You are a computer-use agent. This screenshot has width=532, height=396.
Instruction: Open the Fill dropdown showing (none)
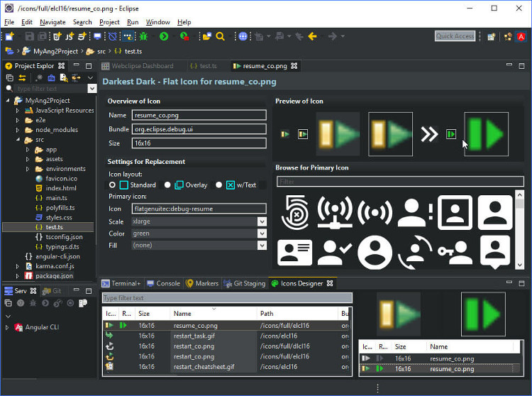(x=199, y=246)
